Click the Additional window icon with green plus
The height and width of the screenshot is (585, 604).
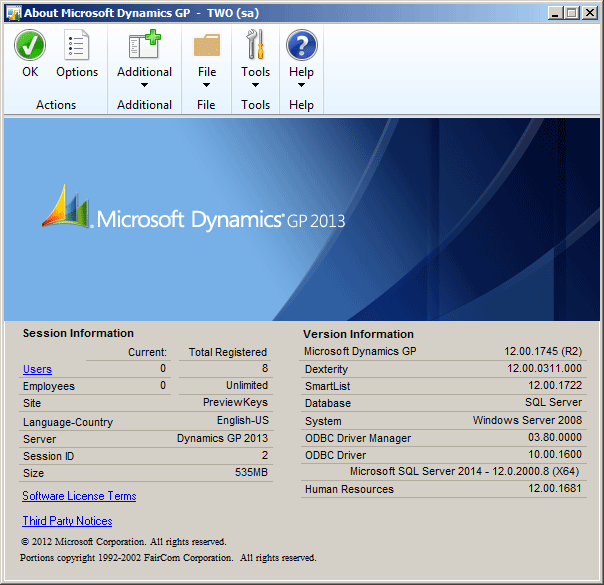[x=144, y=44]
